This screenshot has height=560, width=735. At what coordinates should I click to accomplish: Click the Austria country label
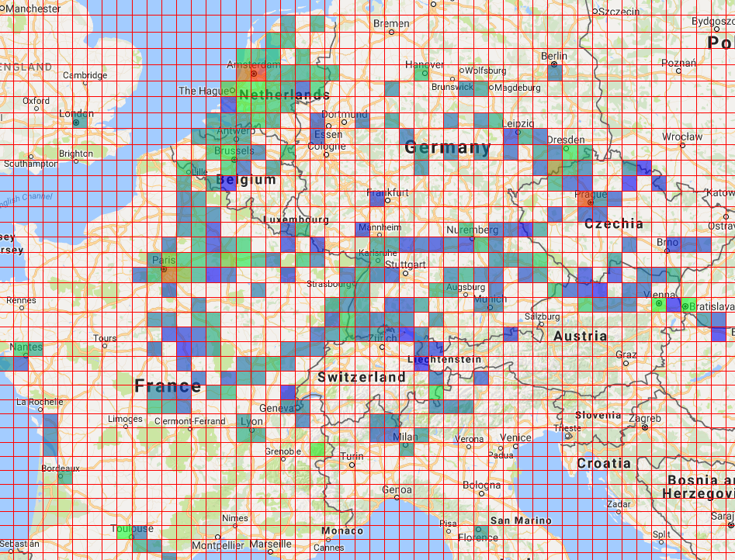[581, 336]
